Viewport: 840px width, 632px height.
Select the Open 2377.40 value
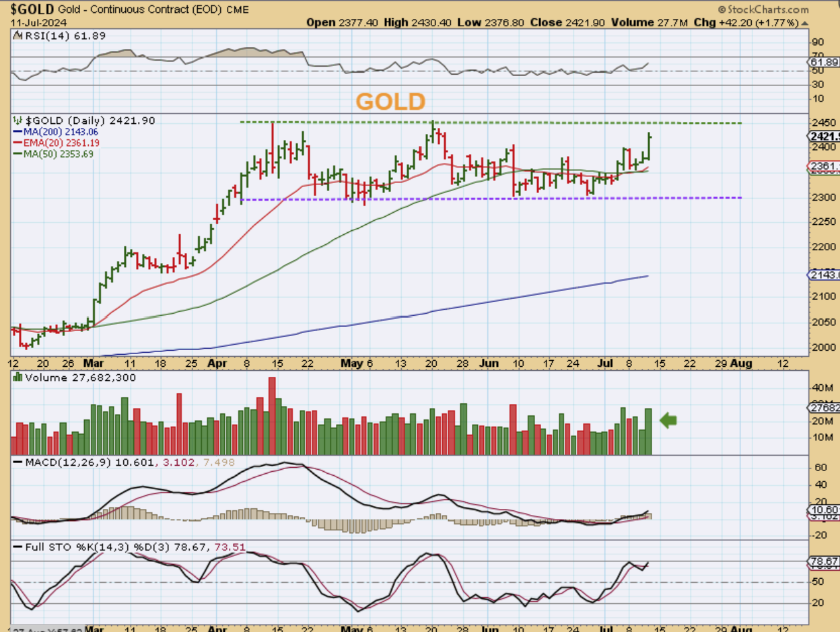[x=343, y=22]
